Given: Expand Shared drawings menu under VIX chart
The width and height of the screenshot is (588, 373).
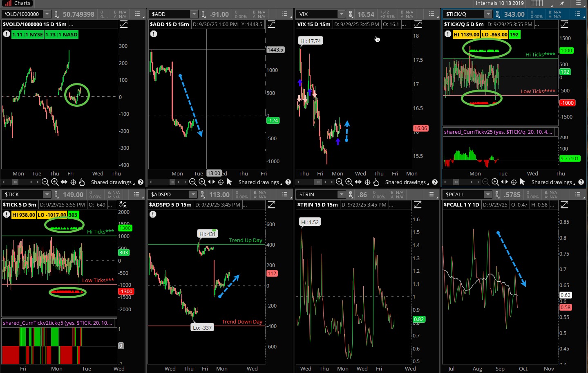Looking at the screenshot, I should tap(407, 182).
